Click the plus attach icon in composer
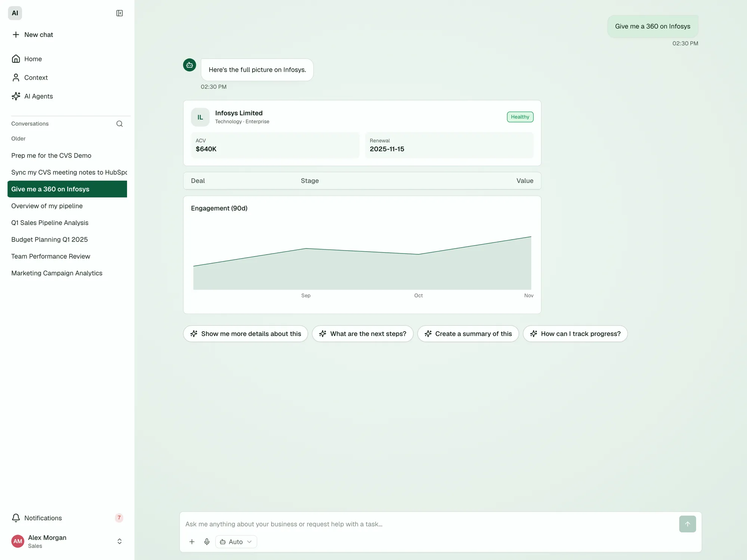The height and width of the screenshot is (560, 747). 192,542
